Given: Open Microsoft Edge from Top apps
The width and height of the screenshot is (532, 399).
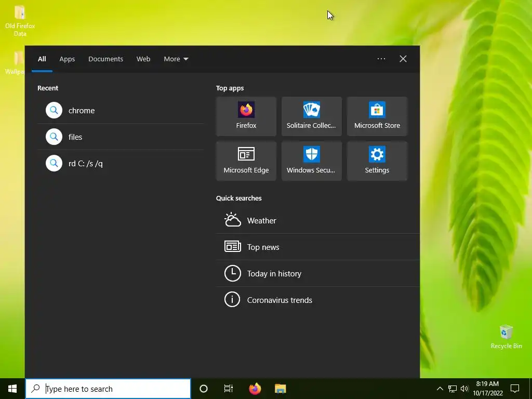Looking at the screenshot, I should pos(246,161).
